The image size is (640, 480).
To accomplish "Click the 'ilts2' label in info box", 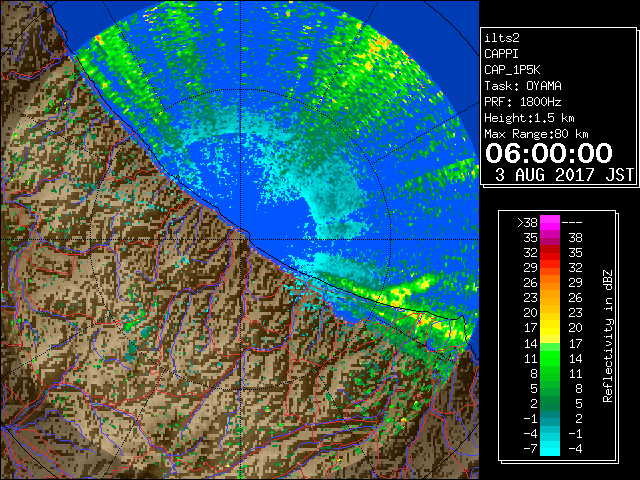I will pyautogui.click(x=502, y=38).
